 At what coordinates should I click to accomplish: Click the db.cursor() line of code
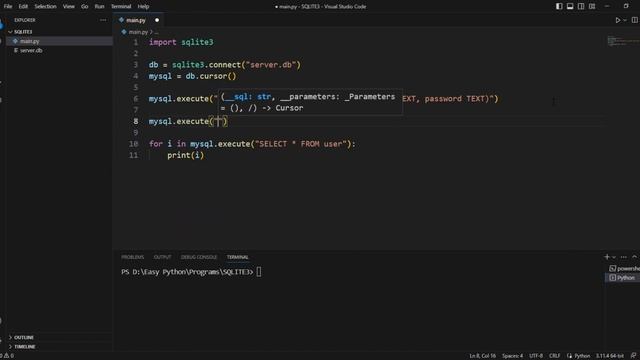click(x=192, y=76)
